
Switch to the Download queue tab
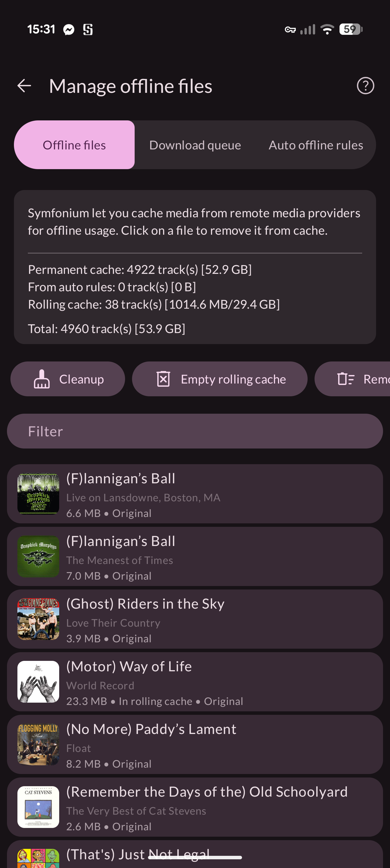pos(195,145)
